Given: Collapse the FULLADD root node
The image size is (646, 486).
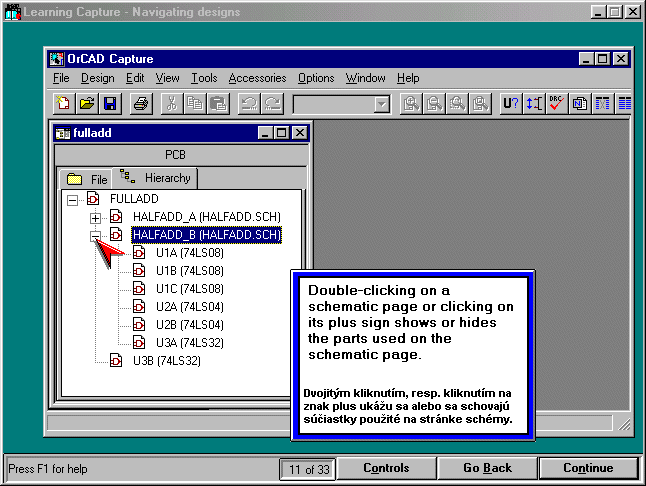Looking at the screenshot, I should click(72, 199).
